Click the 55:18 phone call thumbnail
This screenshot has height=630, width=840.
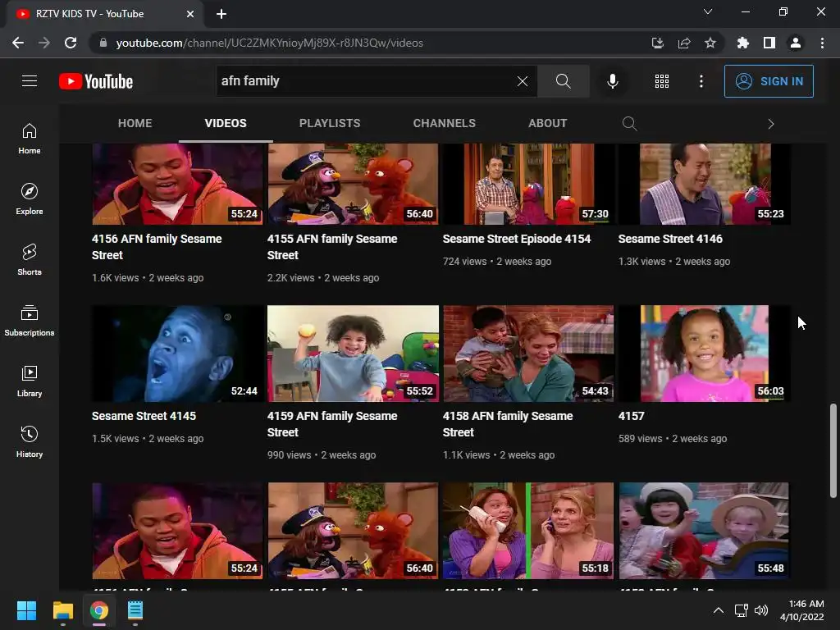(528, 531)
